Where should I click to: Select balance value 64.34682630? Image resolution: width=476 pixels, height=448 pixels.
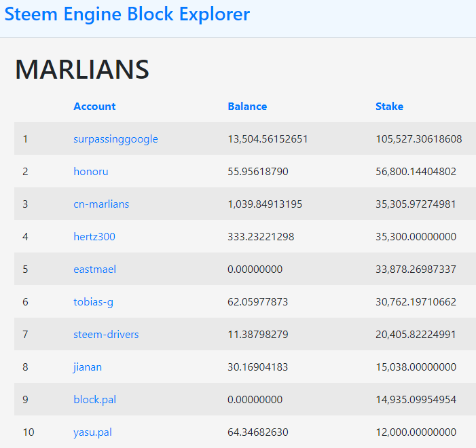point(258,432)
